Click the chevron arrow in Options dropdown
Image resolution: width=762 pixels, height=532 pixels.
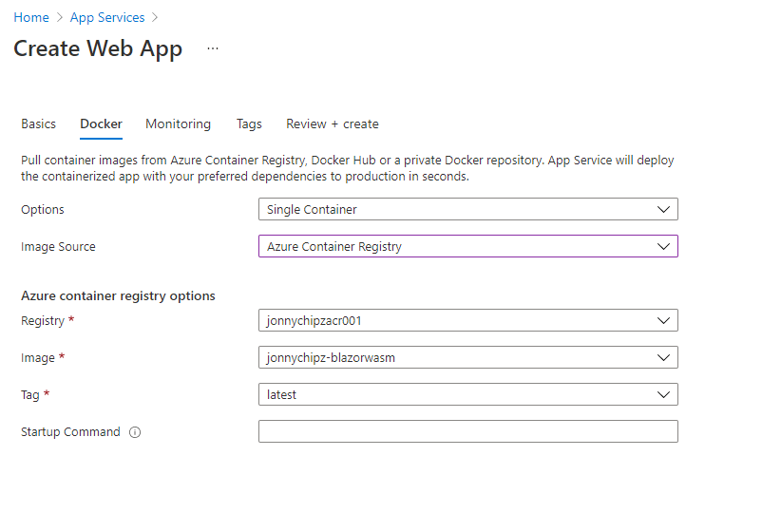pos(663,209)
